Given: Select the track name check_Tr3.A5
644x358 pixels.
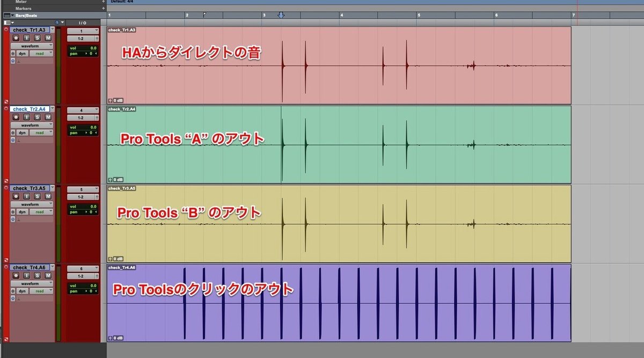Looking at the screenshot, I should pos(30,188).
